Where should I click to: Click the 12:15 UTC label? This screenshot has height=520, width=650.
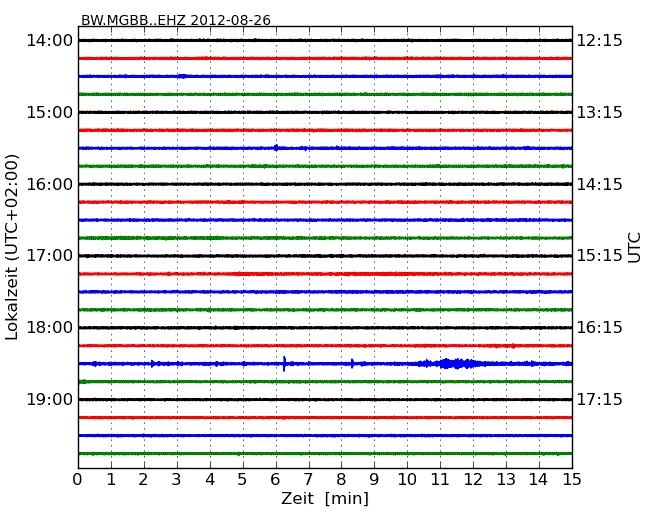[600, 41]
